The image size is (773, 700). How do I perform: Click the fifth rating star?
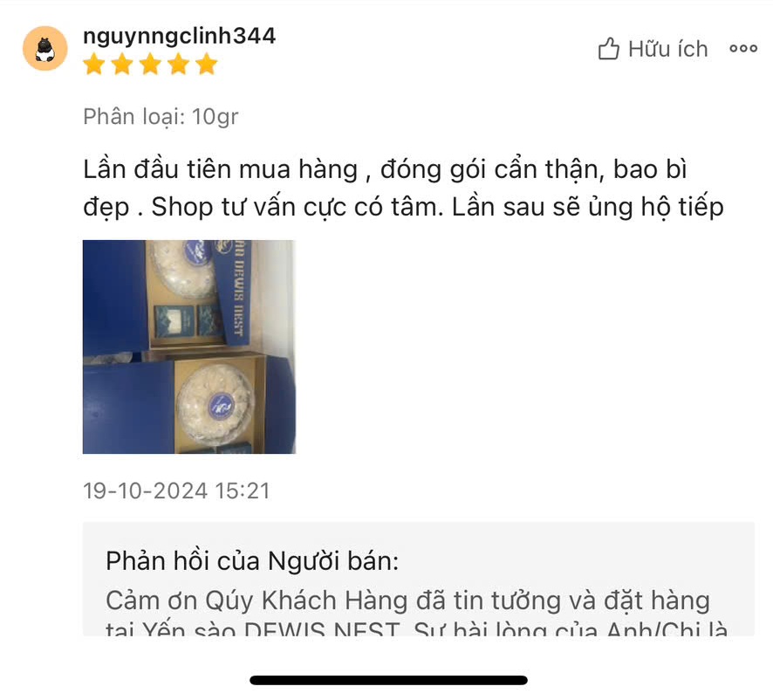207,65
